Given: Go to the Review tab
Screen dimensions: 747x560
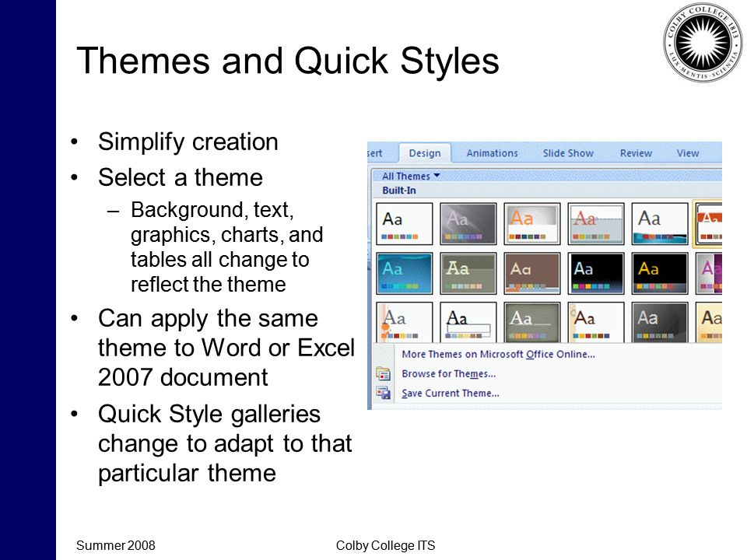Looking at the screenshot, I should [636, 153].
